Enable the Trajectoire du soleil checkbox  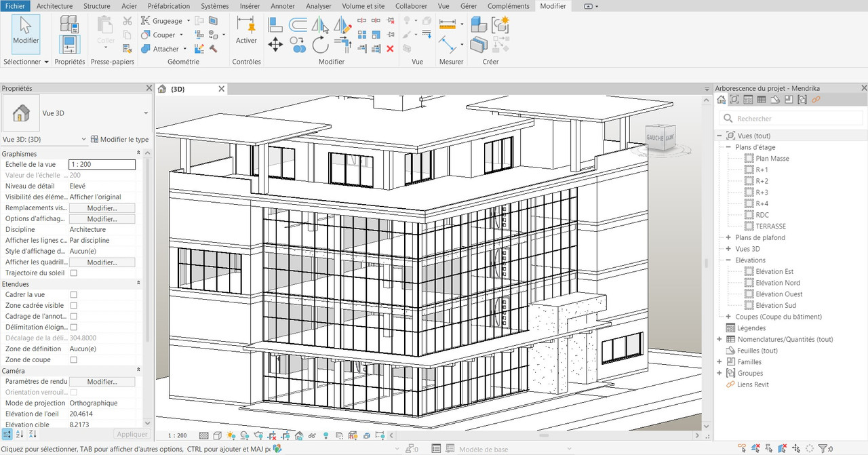(x=74, y=273)
